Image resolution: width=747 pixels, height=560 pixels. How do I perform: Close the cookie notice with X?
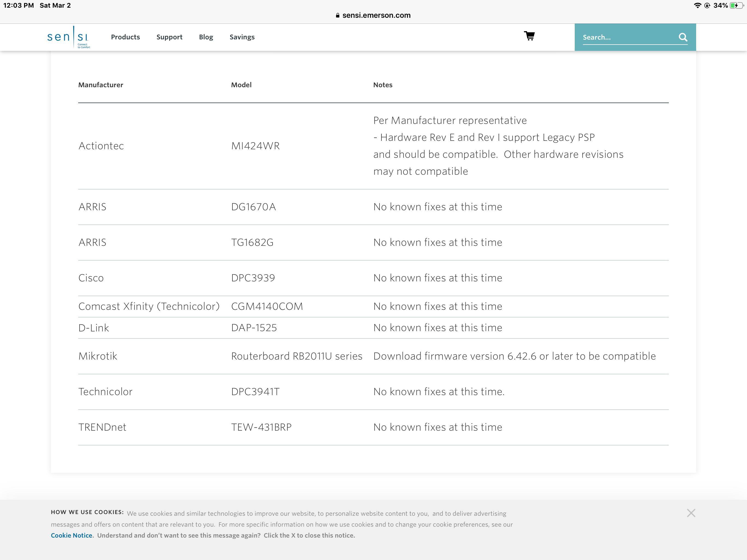(x=691, y=513)
